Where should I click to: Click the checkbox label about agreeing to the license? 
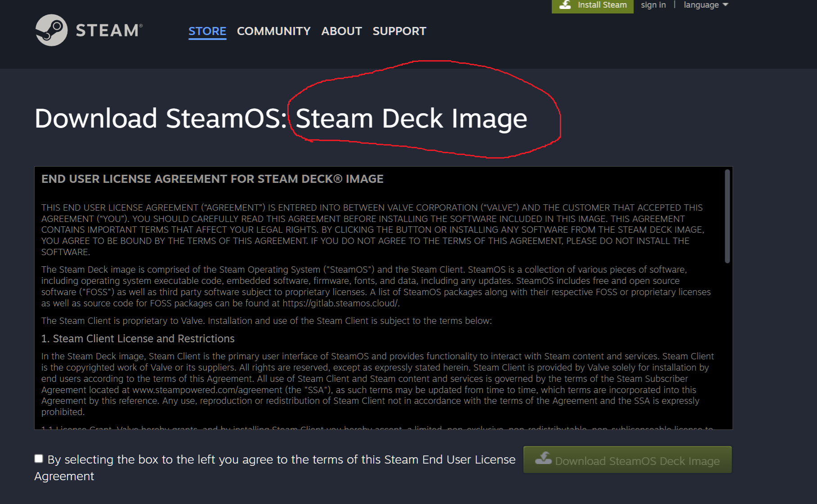pos(275,468)
